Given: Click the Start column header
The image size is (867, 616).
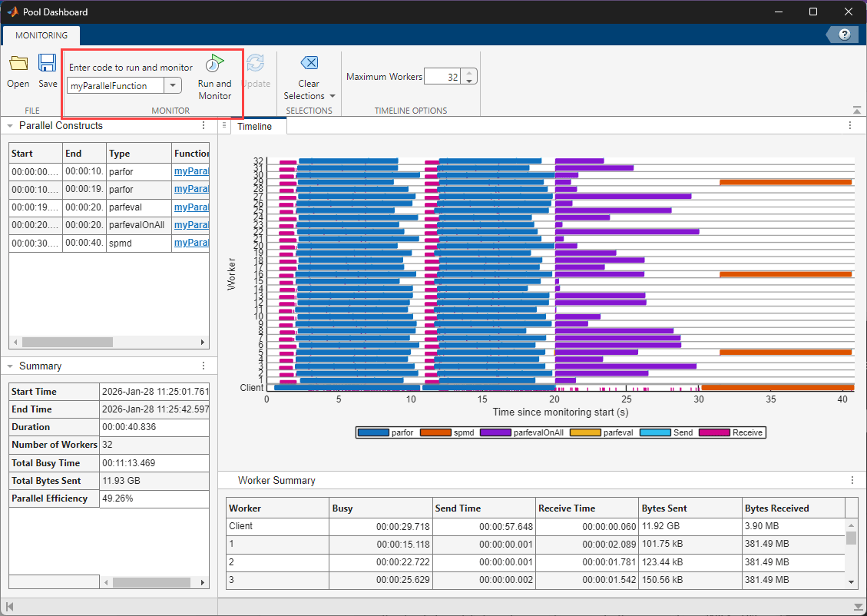Looking at the screenshot, I should coord(35,153).
